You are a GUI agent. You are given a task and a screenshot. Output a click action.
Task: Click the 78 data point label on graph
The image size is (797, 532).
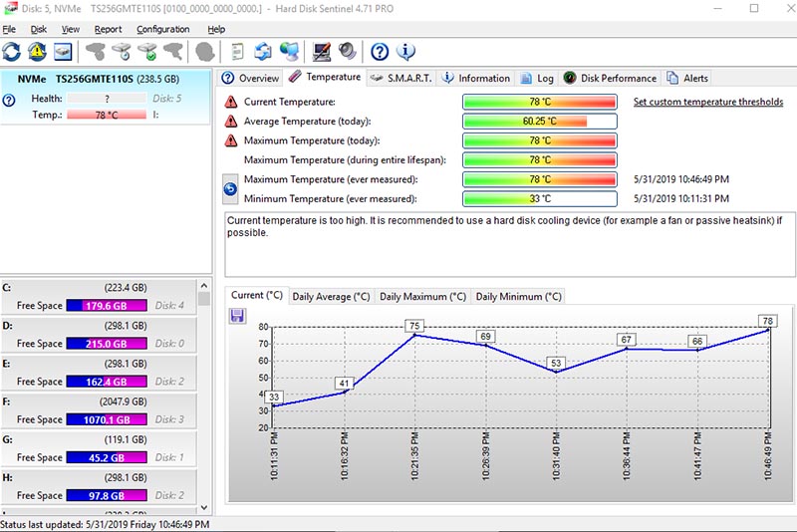pyautogui.click(x=767, y=321)
